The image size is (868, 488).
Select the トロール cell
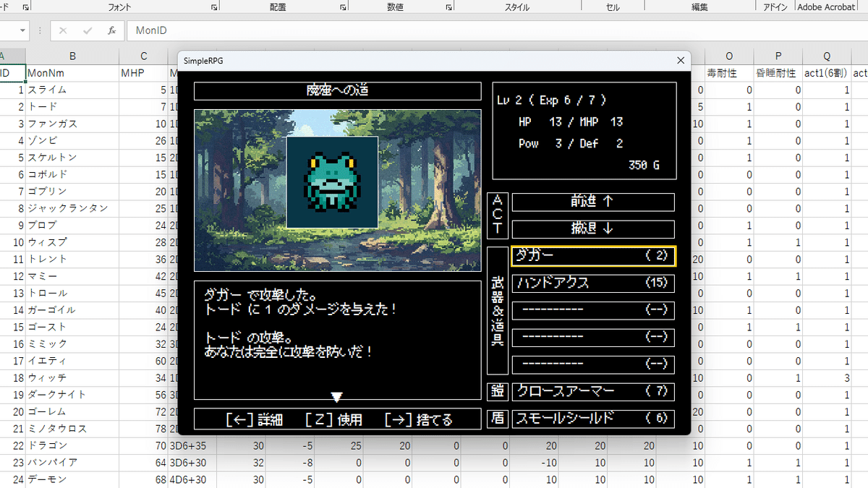(x=72, y=293)
